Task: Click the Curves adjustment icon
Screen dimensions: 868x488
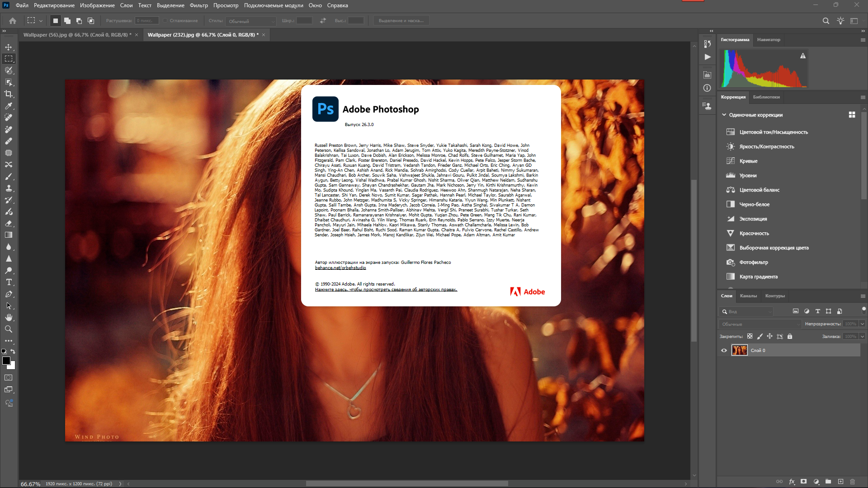Action: click(x=731, y=161)
